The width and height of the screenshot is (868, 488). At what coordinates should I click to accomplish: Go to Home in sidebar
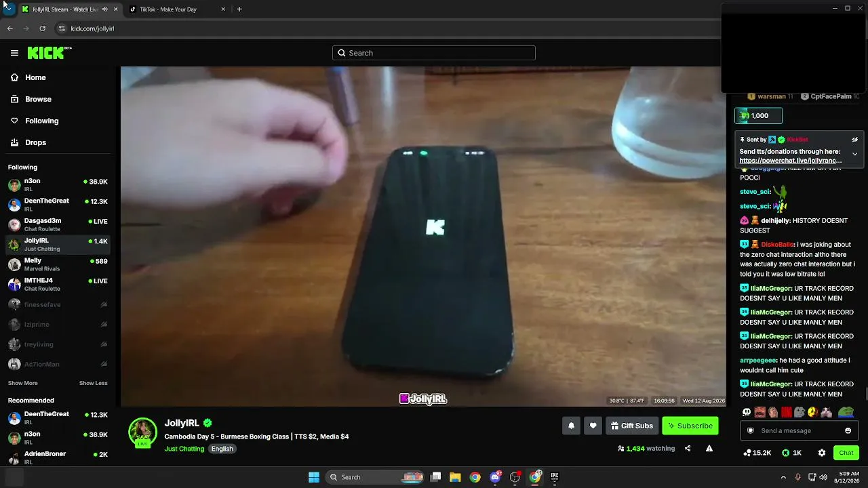(x=35, y=77)
